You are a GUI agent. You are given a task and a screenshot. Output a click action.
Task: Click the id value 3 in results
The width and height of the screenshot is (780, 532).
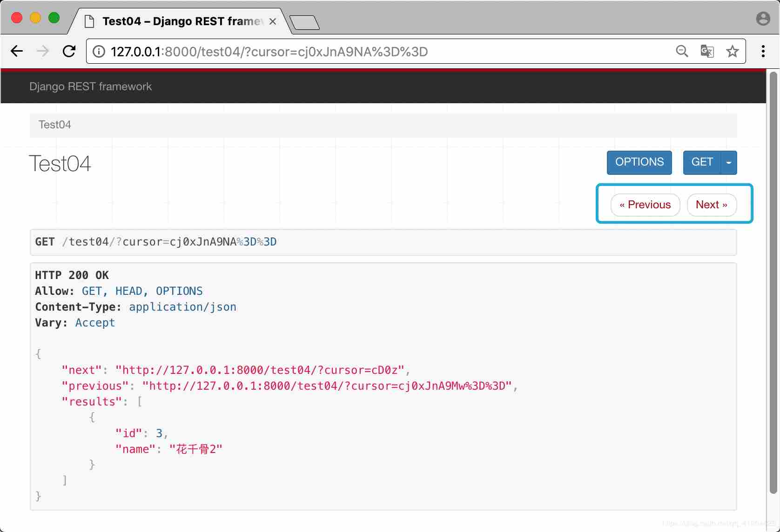(159, 433)
